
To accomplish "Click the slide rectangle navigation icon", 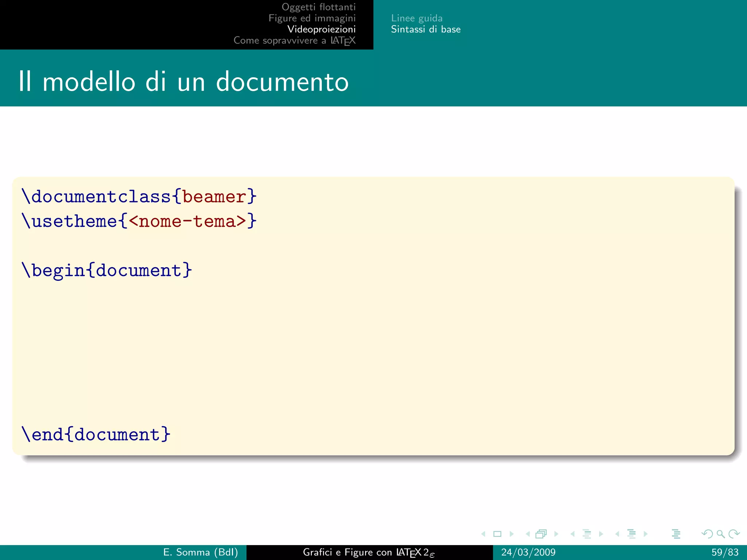I will coord(497,534).
